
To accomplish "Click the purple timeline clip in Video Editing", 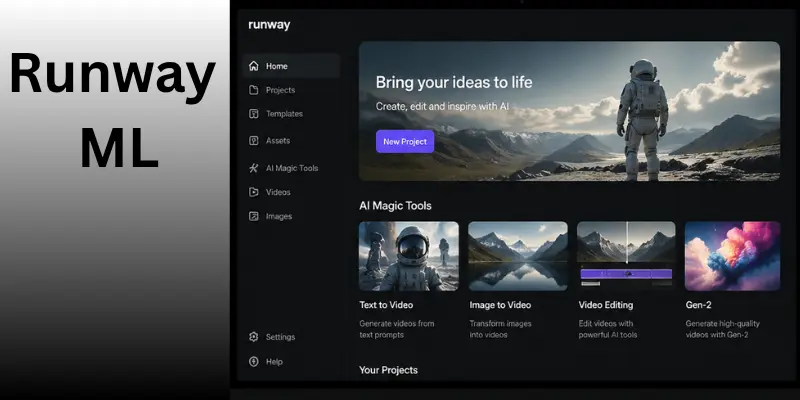I will click(626, 274).
